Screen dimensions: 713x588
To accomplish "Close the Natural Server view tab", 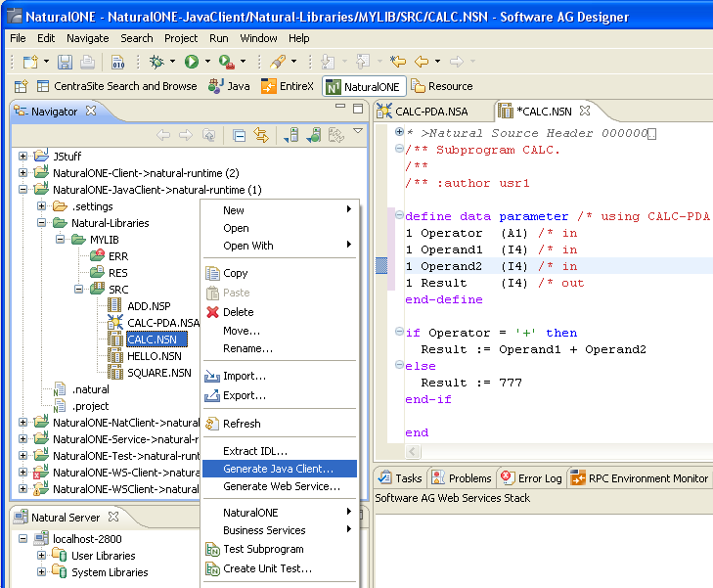I will pyautogui.click(x=113, y=517).
